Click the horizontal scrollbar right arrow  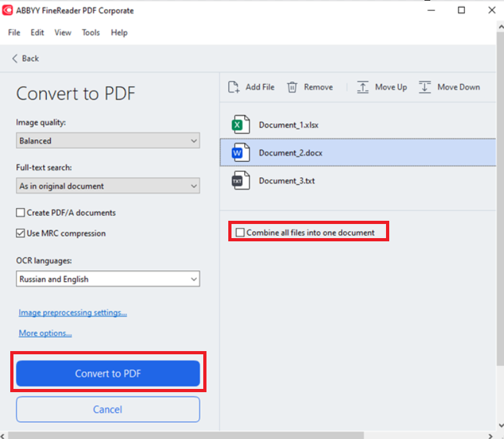pyautogui.click(x=490, y=436)
